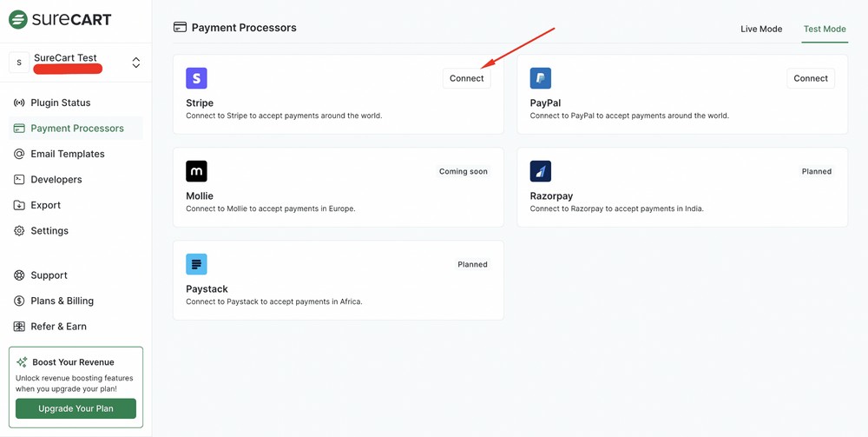Click the Email Templates at-sign icon
The width and height of the screenshot is (868, 437).
tap(19, 154)
